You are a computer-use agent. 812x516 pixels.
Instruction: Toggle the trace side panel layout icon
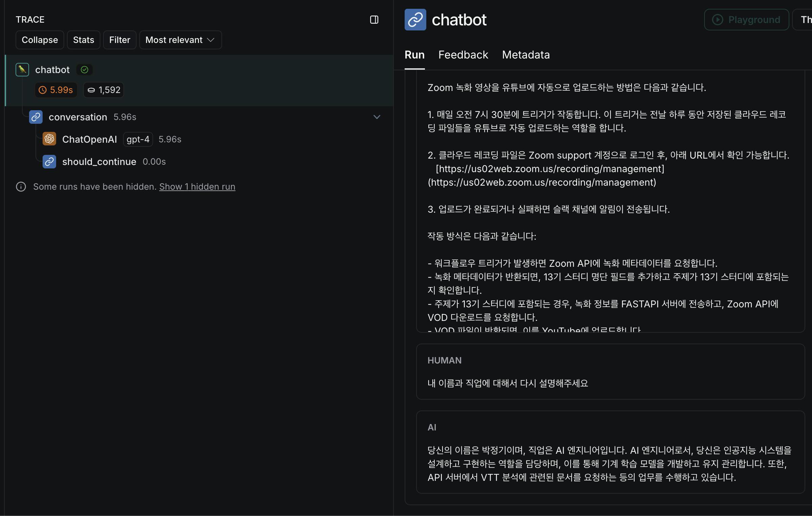[x=374, y=20]
